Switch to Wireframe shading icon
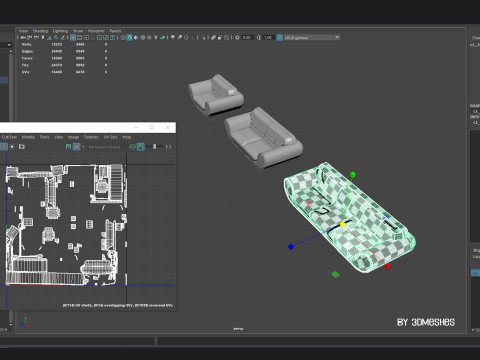The height and width of the screenshot is (360, 480). click(x=123, y=38)
